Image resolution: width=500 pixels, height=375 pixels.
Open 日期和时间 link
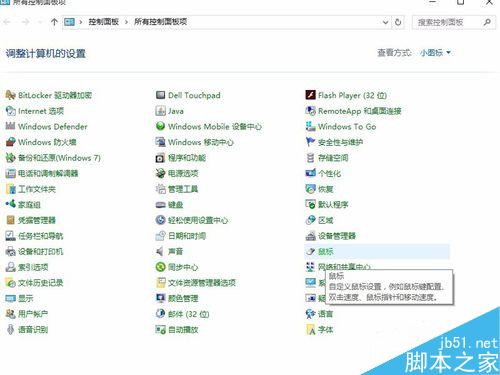point(187,236)
